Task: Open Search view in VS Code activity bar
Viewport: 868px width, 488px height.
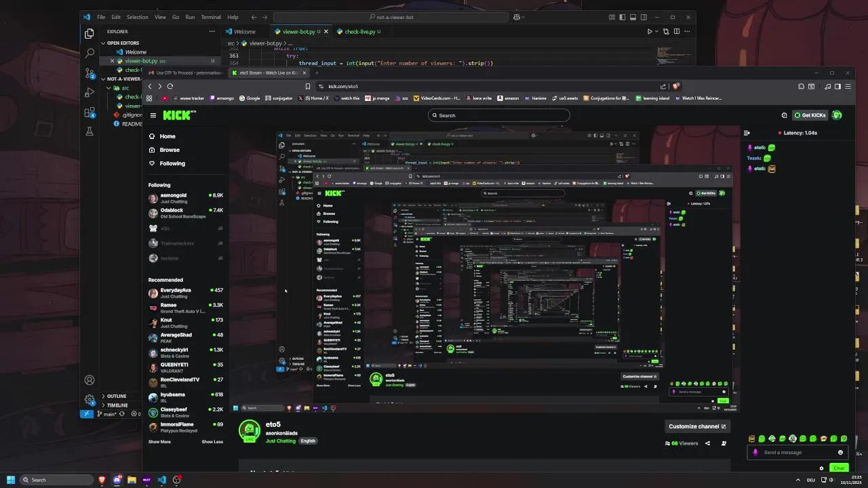Action: [x=90, y=53]
